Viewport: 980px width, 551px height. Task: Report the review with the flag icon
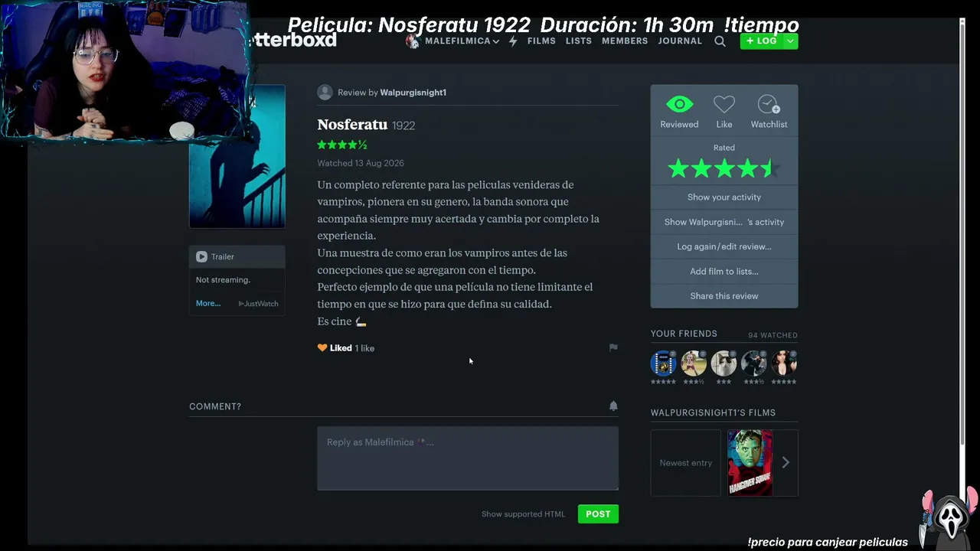point(613,347)
